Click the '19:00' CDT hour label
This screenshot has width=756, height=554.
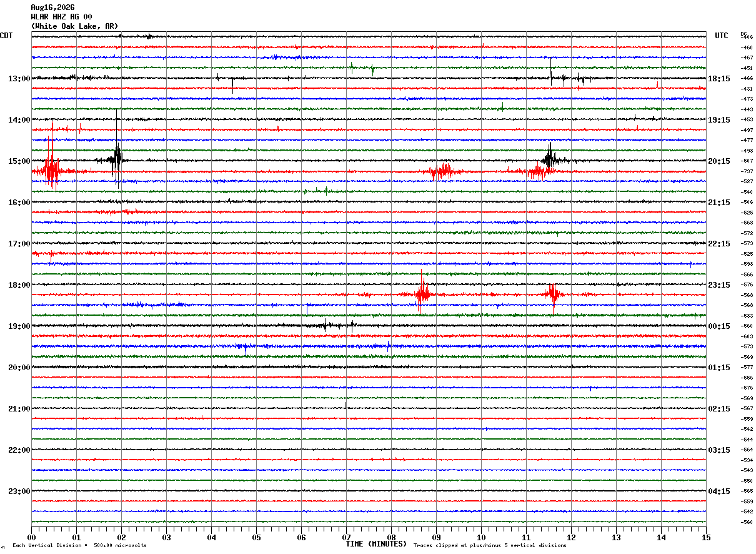[19, 326]
